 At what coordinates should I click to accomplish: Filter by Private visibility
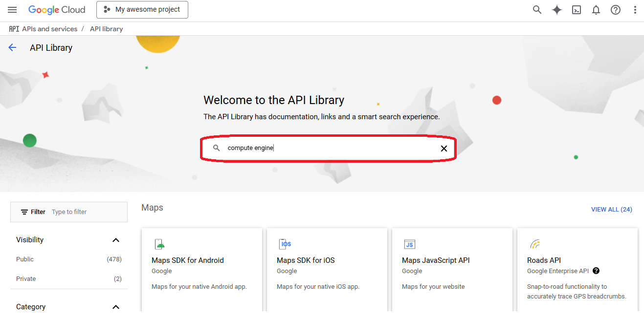coord(26,279)
